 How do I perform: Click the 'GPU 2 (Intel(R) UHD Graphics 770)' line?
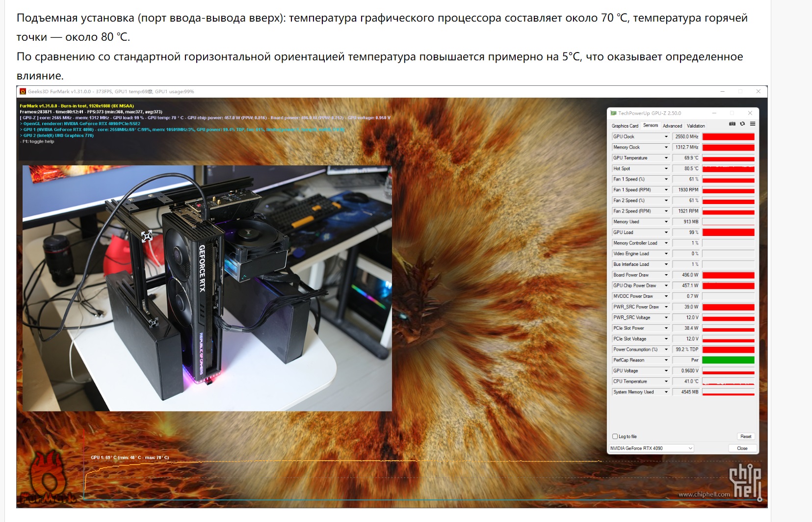point(57,136)
